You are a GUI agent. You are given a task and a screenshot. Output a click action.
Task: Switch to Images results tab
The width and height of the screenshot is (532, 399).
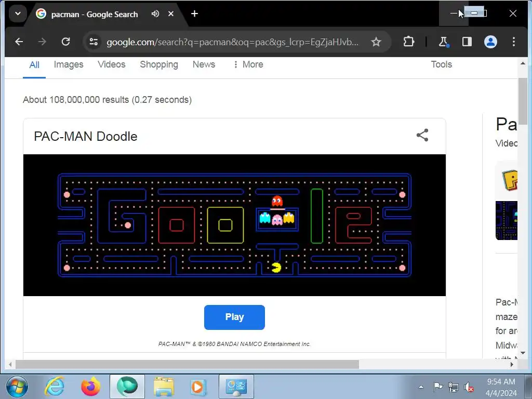[69, 64]
